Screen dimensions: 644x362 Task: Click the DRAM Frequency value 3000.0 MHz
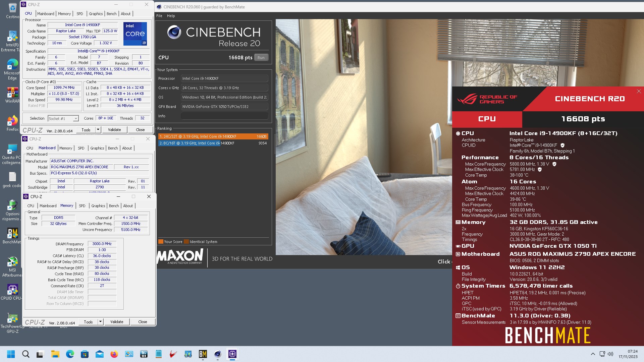coord(102,244)
